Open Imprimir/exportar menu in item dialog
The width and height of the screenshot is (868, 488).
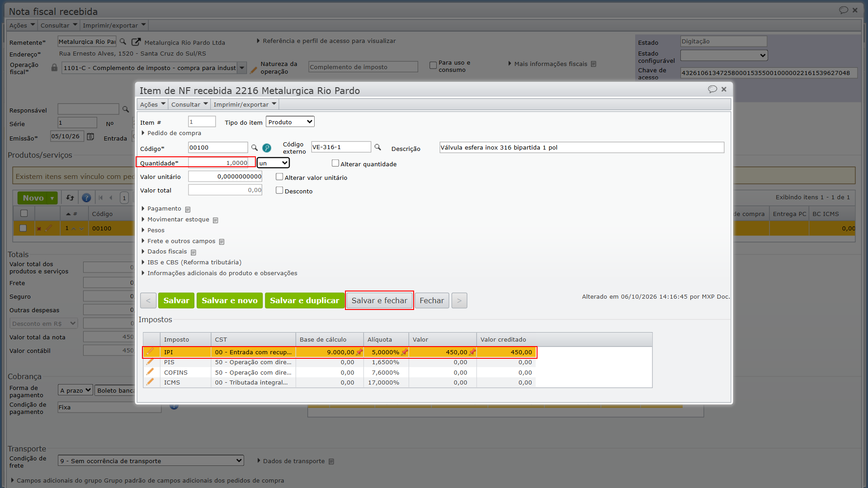(245, 104)
